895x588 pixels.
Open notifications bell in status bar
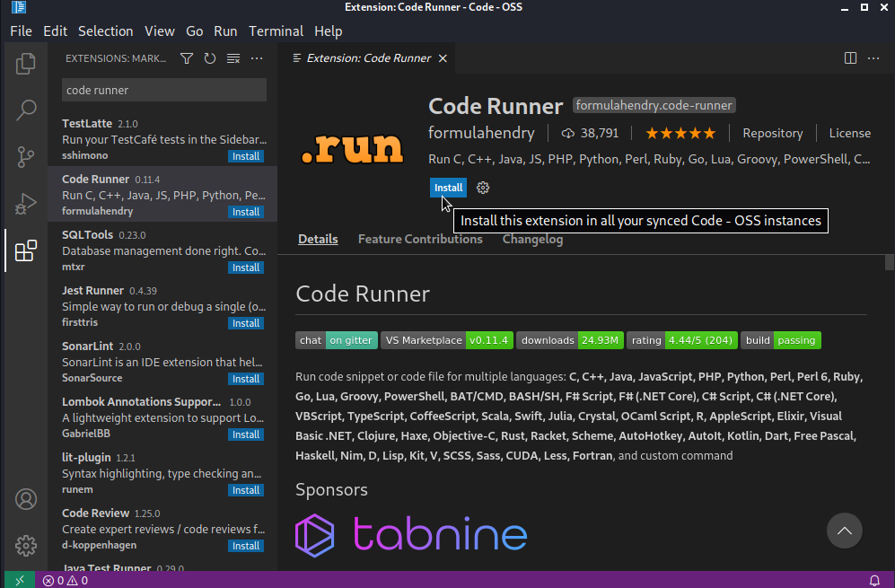coord(874,580)
